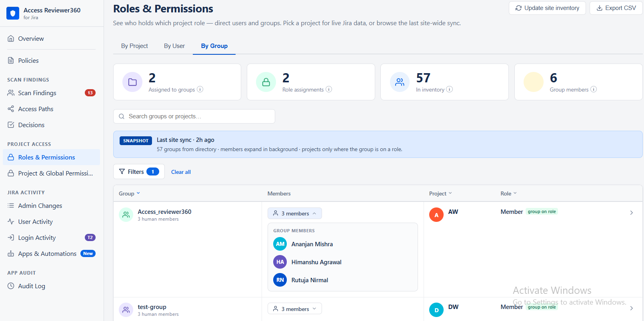Sort by Group column header
Viewport: 644px width, 321px height.
click(x=129, y=193)
